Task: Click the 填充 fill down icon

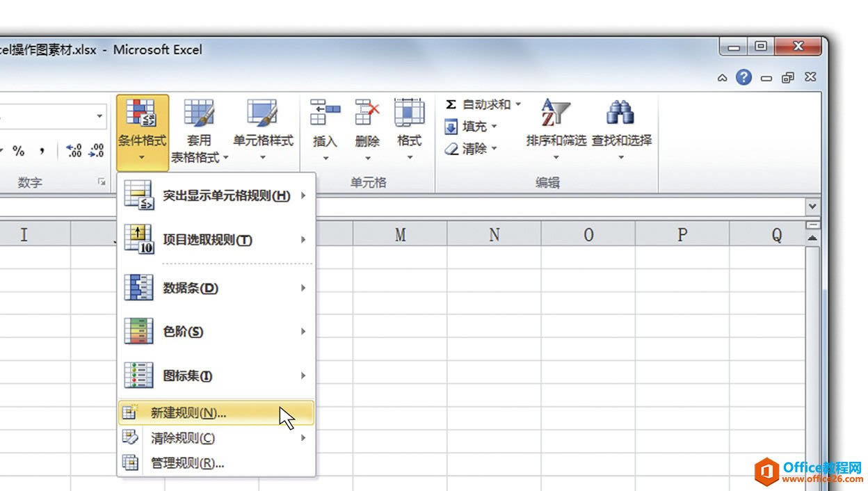Action: (x=451, y=127)
